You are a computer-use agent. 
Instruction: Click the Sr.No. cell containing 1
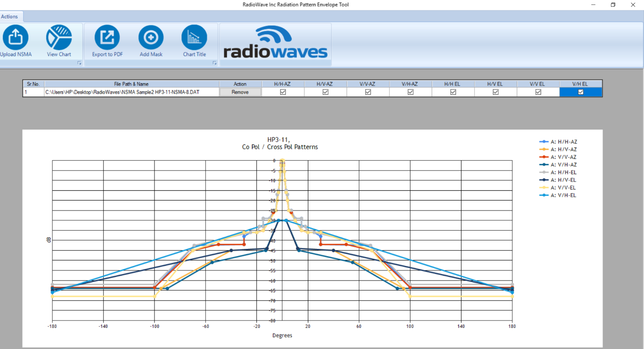point(33,92)
